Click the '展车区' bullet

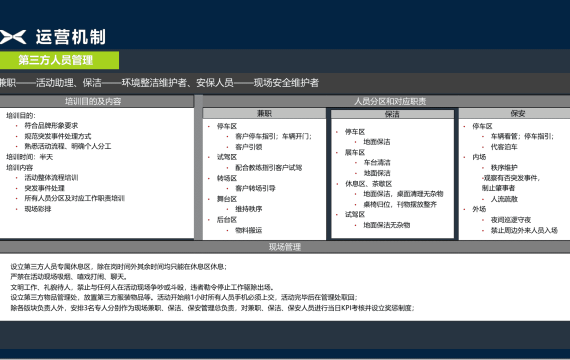(x=355, y=152)
